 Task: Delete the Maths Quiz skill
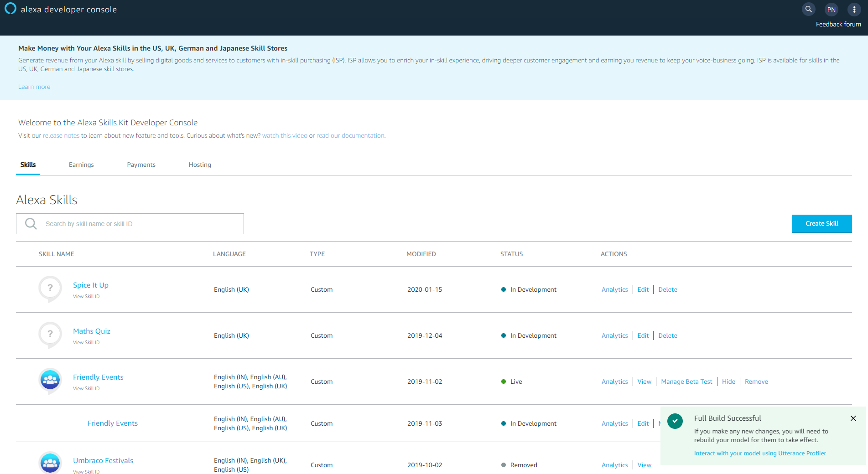[x=668, y=335]
